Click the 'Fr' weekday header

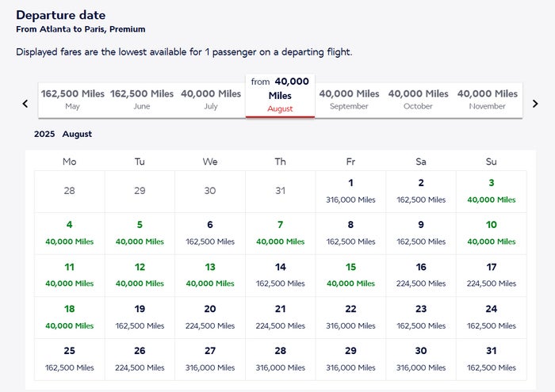pos(350,162)
